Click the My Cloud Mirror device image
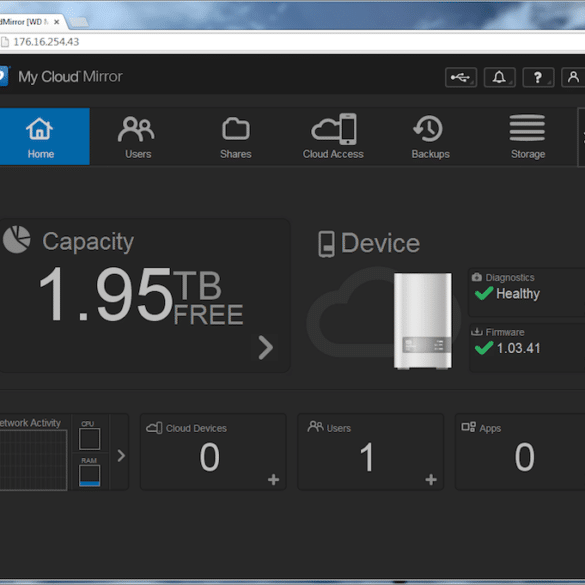Screen dimensions: 585x585 pos(423,321)
